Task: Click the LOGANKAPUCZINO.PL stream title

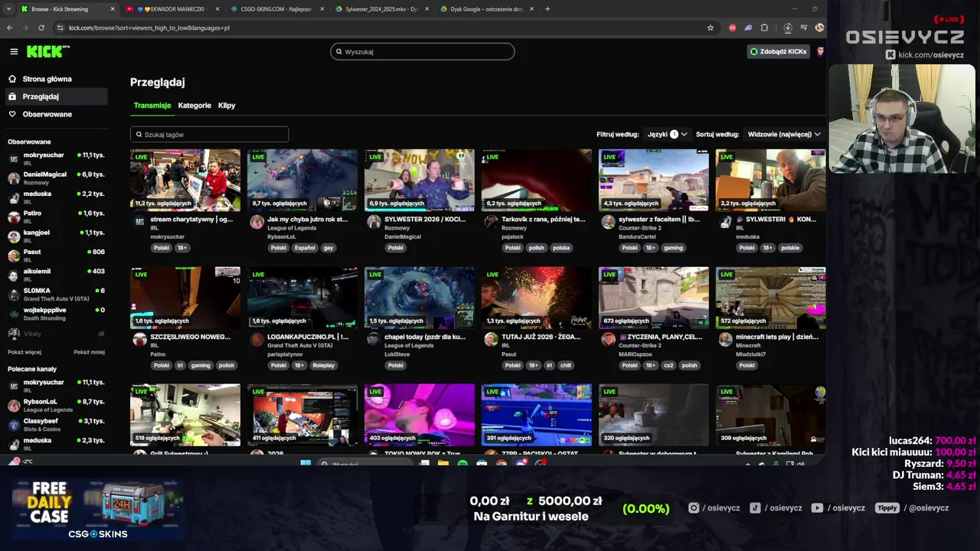Action: tap(308, 337)
